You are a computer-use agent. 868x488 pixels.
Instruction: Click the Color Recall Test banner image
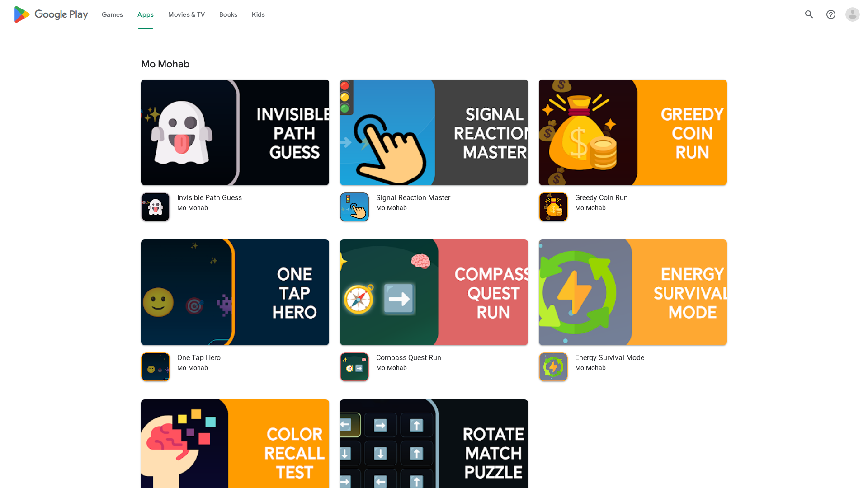point(235,444)
